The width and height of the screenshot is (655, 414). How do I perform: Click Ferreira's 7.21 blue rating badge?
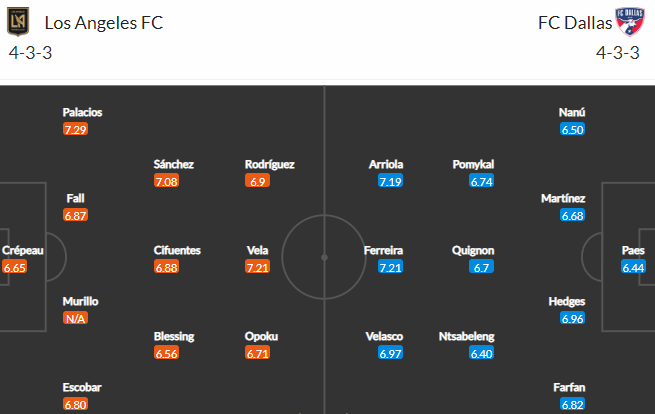pos(390,267)
